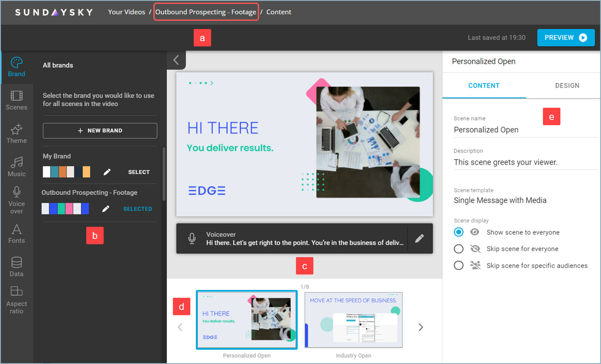Edit My Brand using pencil icon

tap(107, 172)
